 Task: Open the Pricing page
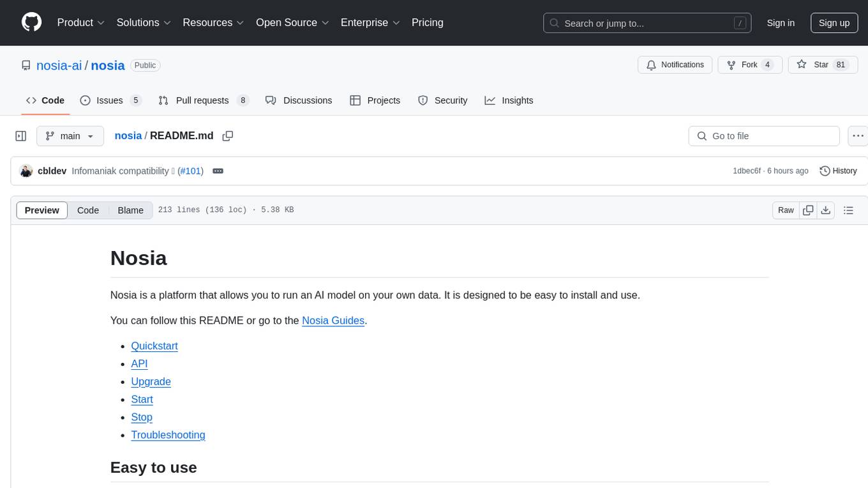(x=428, y=22)
